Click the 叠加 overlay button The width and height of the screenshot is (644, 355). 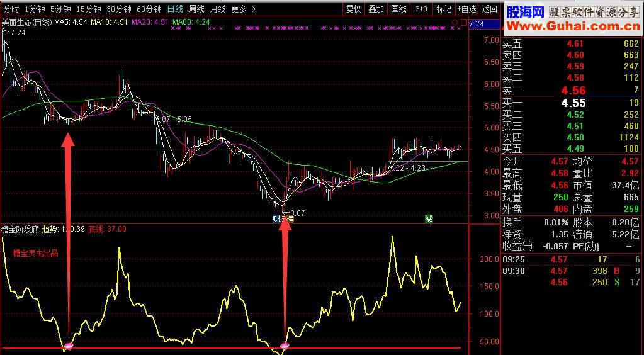(376, 9)
